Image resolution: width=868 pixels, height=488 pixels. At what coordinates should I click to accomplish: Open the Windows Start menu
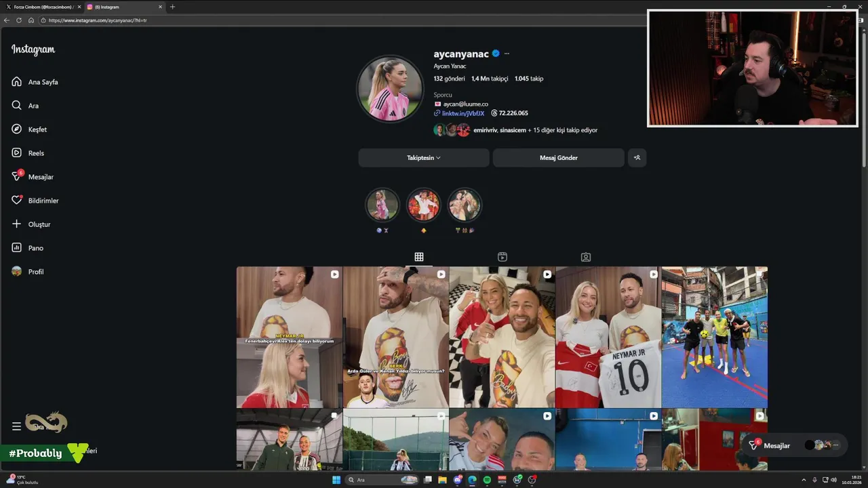tap(336, 480)
